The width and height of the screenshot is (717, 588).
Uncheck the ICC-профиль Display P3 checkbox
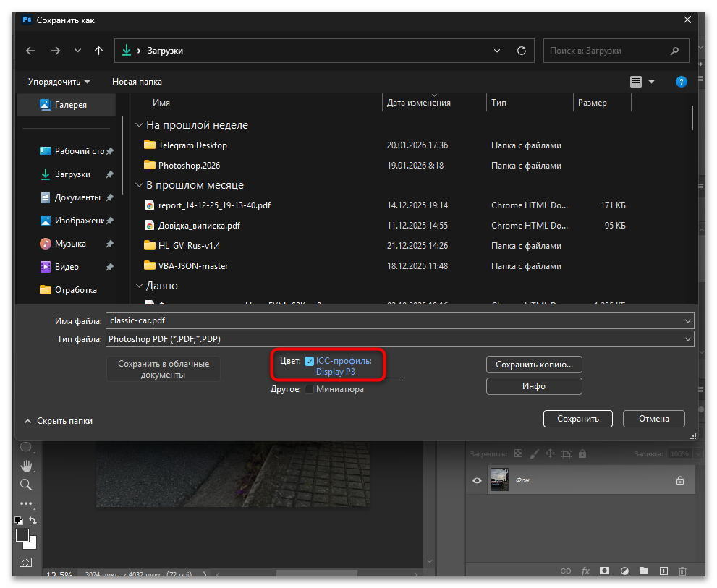click(310, 361)
